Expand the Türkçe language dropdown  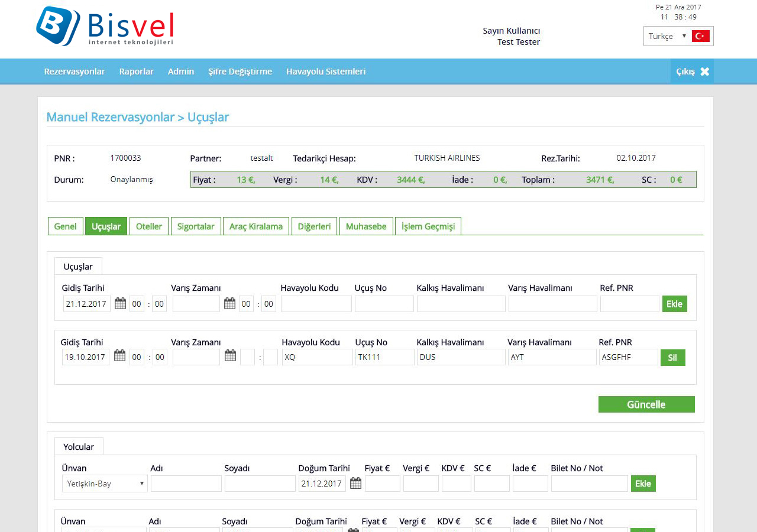click(x=667, y=36)
